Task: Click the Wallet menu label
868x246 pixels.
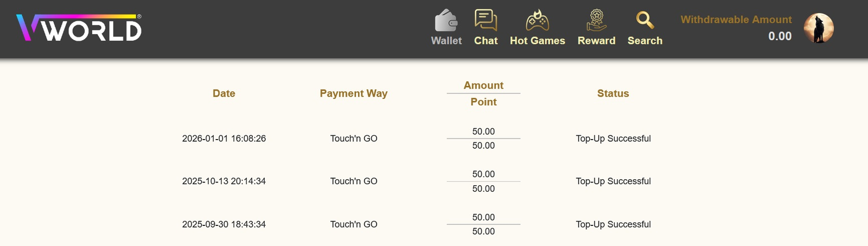Action: click(446, 41)
